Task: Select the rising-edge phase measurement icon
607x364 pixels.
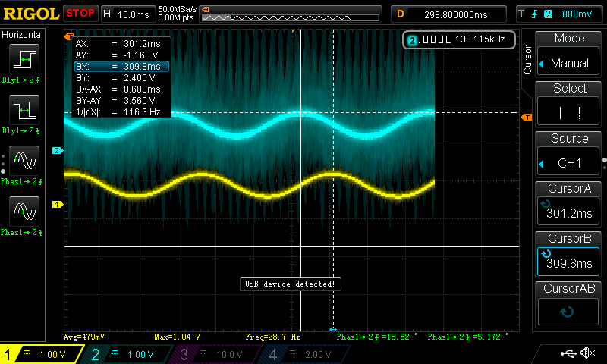Action: point(24,161)
